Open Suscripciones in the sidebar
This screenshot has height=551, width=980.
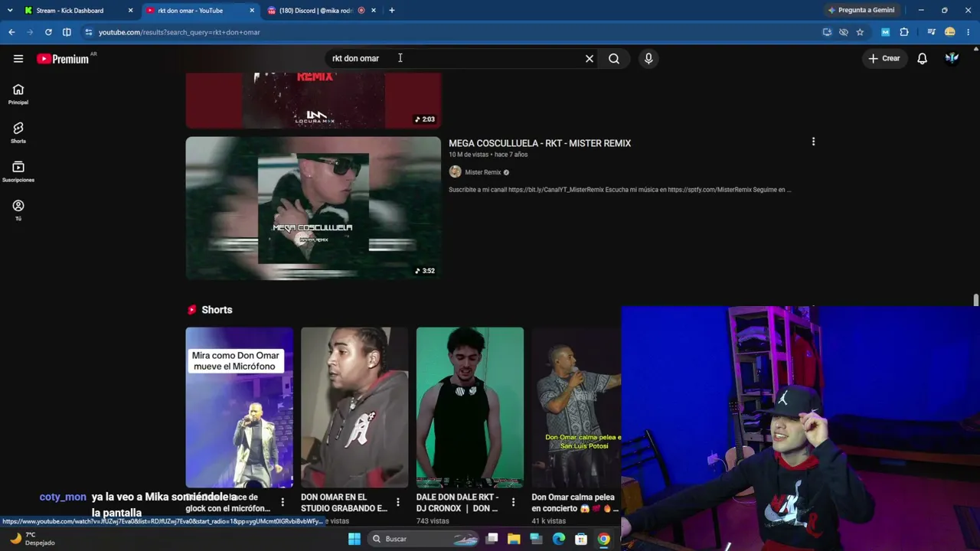click(x=18, y=172)
